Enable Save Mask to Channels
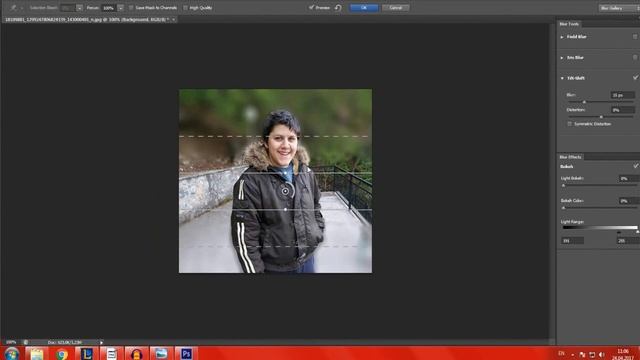 pyautogui.click(x=131, y=8)
